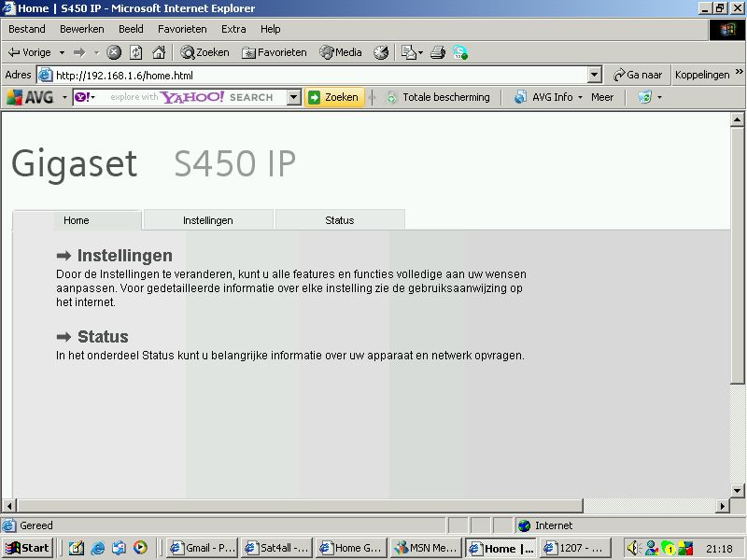747x560 pixels.
Task: Launch Internet Explorer from Quick Launch
Action: [x=97, y=548]
